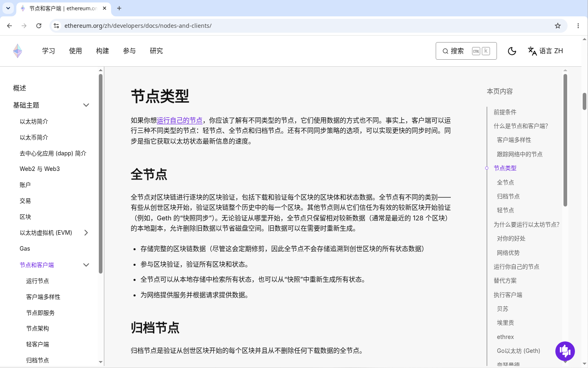Screen dimensions: 588x368
Task: Open a new browser tab
Action: coord(119,8)
